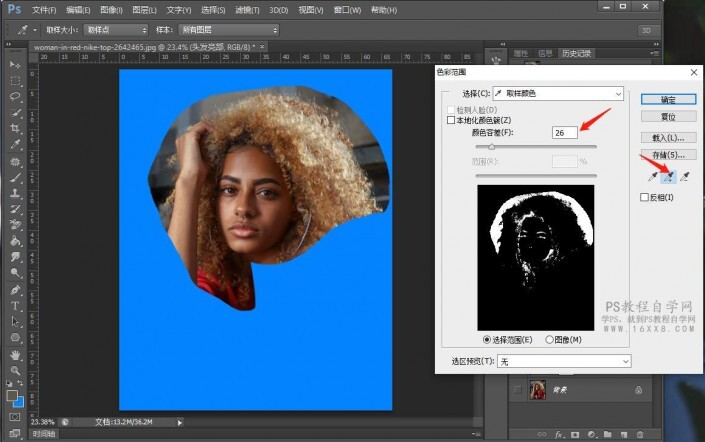
Task: Select the Move tool in toolbox
Action: (15, 65)
